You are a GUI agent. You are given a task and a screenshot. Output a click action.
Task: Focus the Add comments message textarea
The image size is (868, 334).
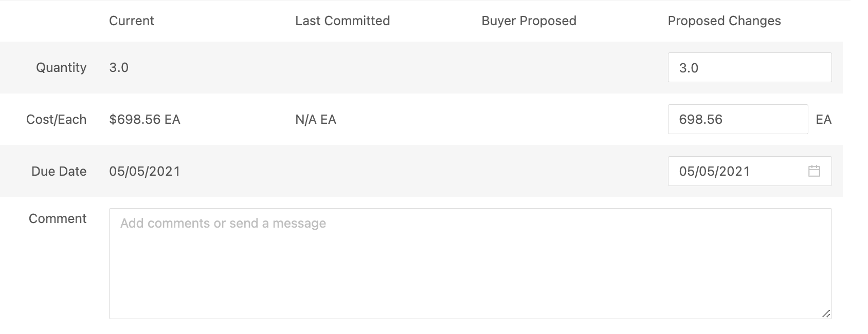(x=470, y=264)
